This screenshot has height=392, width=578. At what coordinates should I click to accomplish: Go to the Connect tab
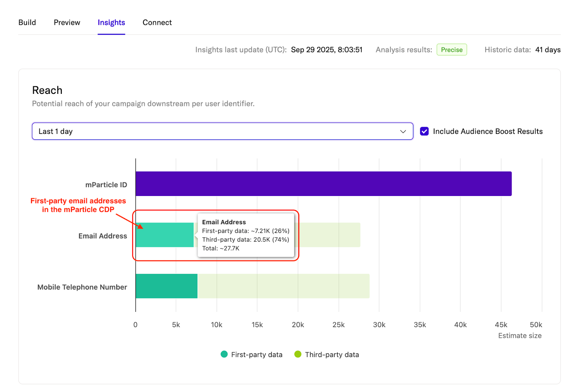click(x=157, y=22)
